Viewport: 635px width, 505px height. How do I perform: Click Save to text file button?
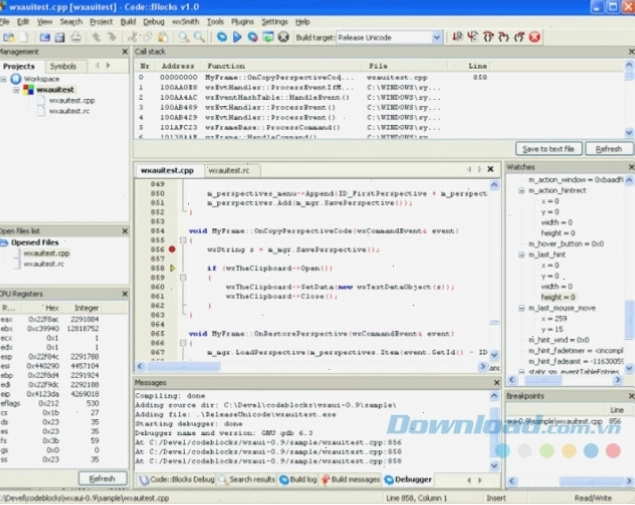pyautogui.click(x=549, y=149)
